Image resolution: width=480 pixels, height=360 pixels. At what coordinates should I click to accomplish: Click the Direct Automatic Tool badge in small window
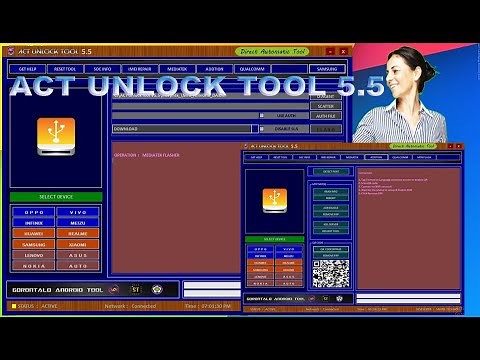(413, 146)
